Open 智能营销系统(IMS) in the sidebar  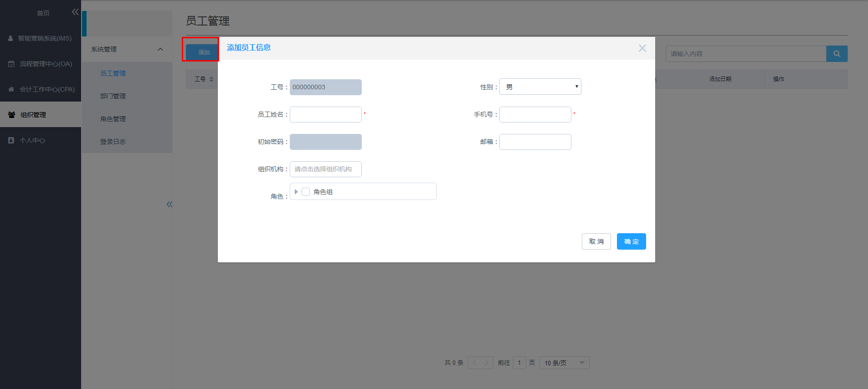(x=45, y=38)
